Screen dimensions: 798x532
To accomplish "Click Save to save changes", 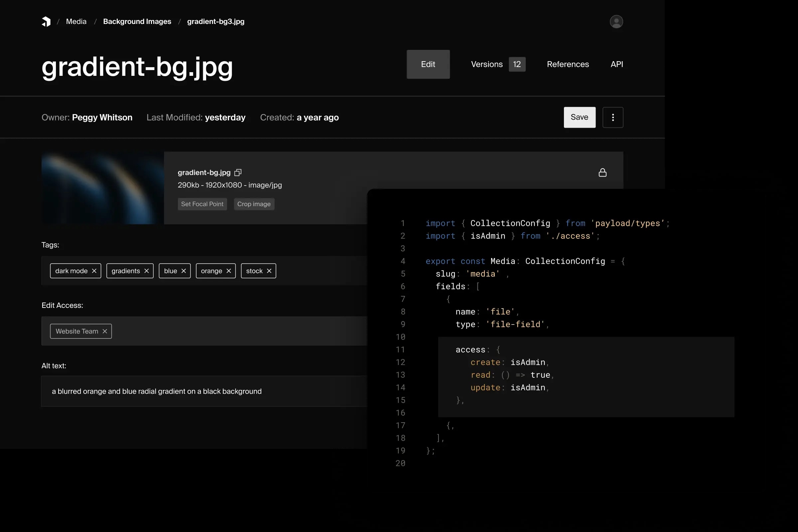I will point(580,117).
